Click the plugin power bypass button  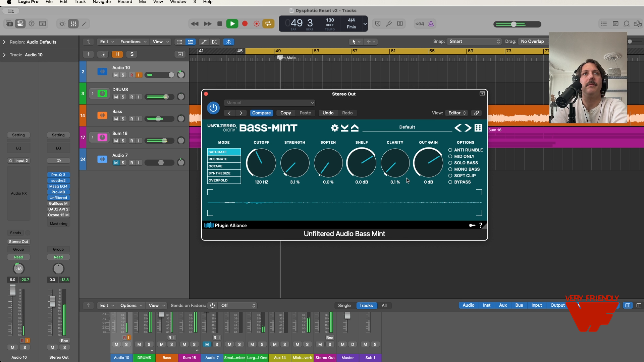pyautogui.click(x=213, y=108)
